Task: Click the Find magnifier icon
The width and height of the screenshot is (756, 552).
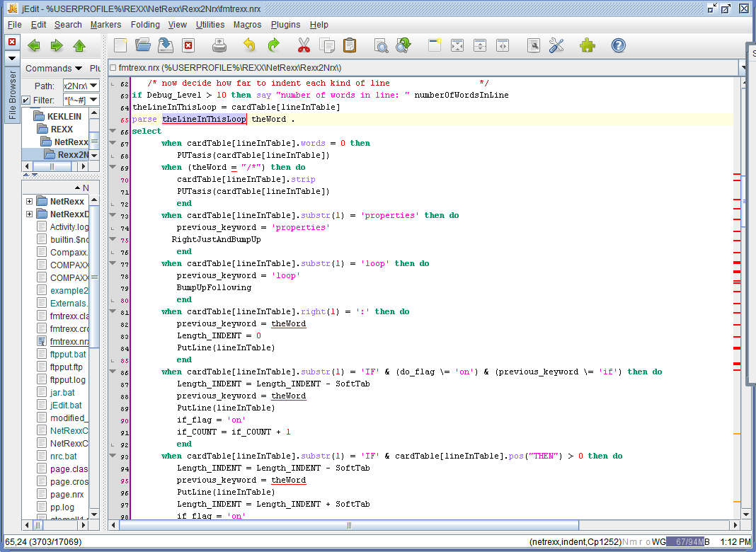Action: [381, 45]
